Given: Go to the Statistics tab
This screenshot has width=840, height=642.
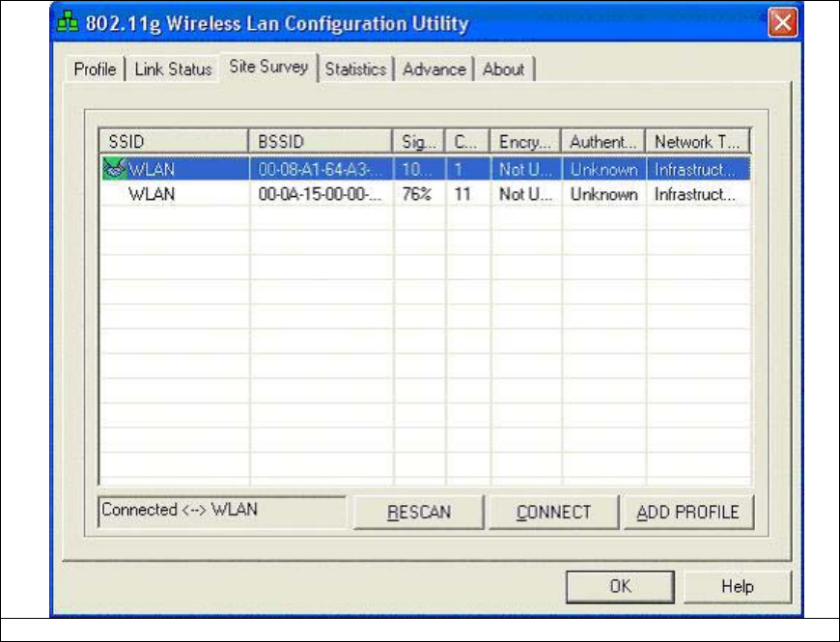Looking at the screenshot, I should point(355,70).
